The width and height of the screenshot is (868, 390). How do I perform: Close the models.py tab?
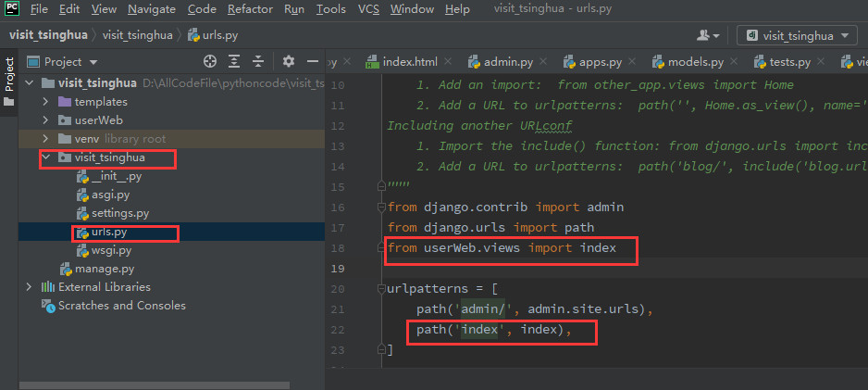pyautogui.click(x=734, y=62)
